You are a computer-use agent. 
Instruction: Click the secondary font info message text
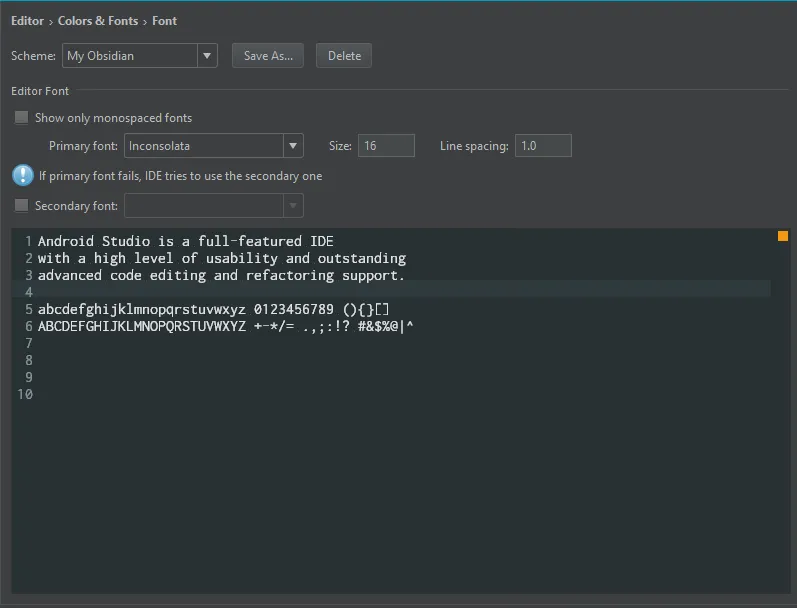(x=180, y=176)
